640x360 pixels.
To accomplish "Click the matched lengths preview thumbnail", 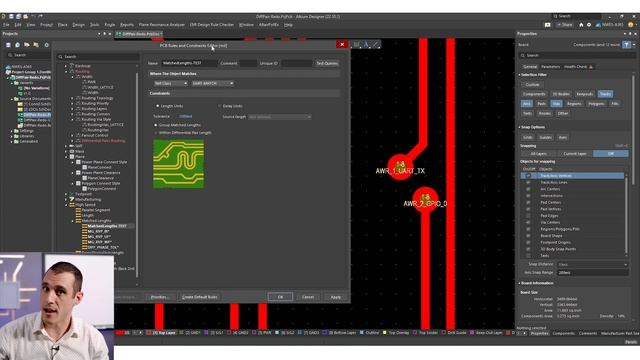I will pyautogui.click(x=179, y=164).
